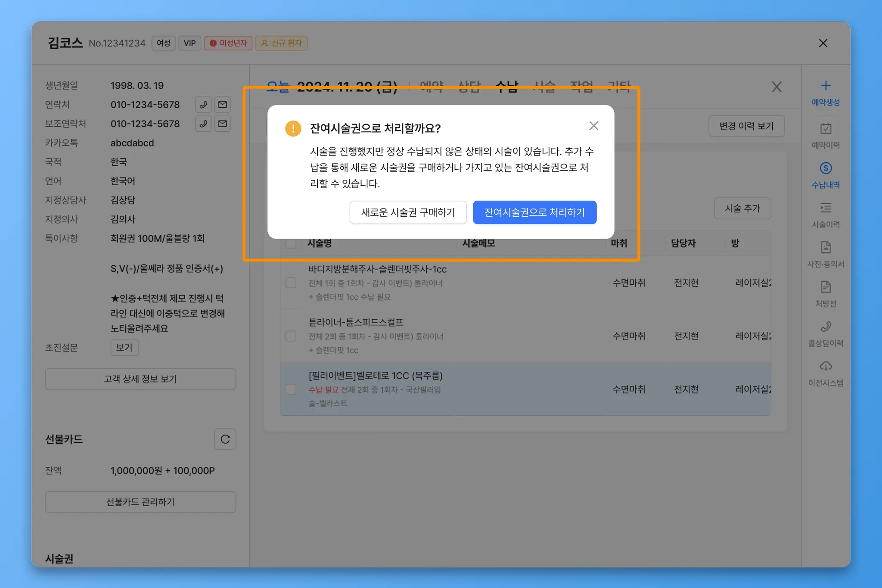Screen dimensions: 882x588
Task: Check the 벨로테로 1CC row checkbox
Action: click(x=291, y=389)
